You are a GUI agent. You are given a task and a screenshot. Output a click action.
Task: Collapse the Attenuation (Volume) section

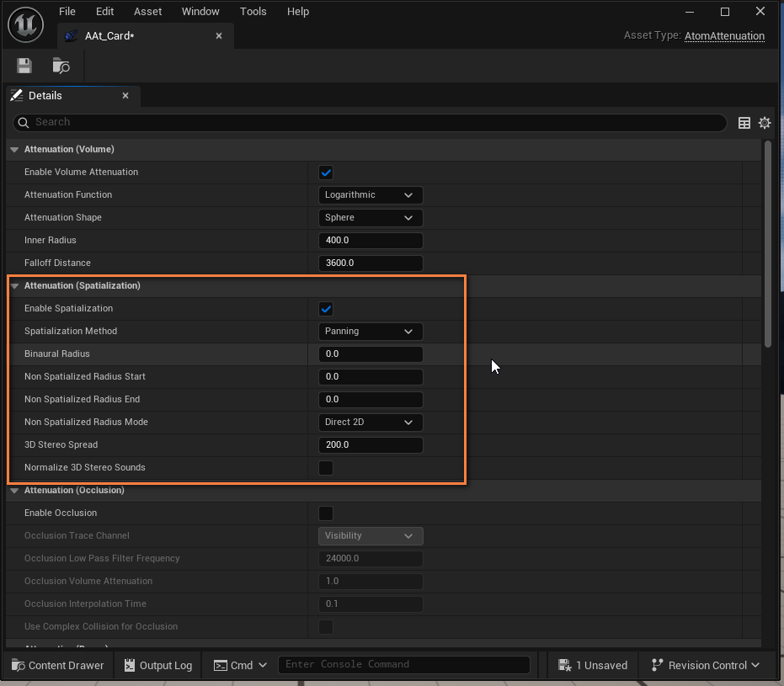pyautogui.click(x=14, y=149)
